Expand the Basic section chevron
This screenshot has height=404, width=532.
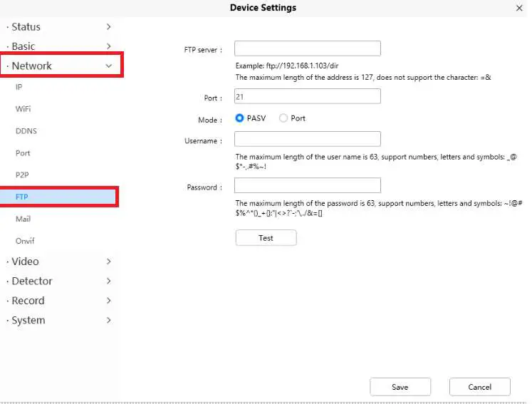[x=108, y=46]
